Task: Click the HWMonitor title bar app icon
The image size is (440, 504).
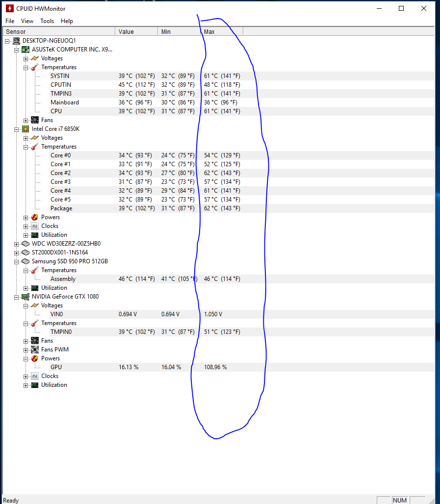Action: tap(10, 8)
